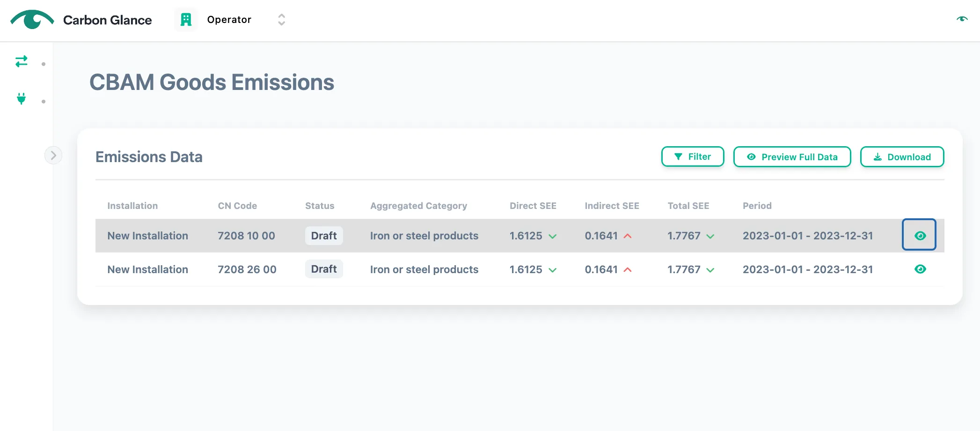Click green down arrow beside Total SEE in 7208 10 00 row
The width and height of the screenshot is (980, 431).
click(x=710, y=237)
